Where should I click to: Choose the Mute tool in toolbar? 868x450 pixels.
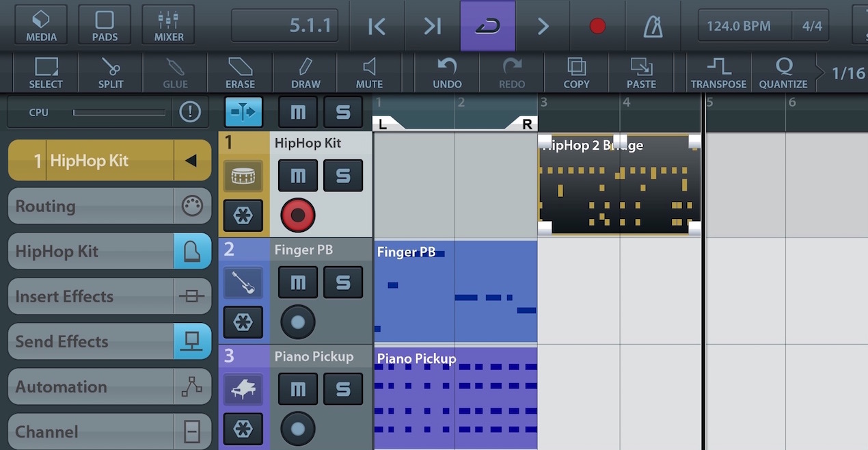[x=369, y=72]
